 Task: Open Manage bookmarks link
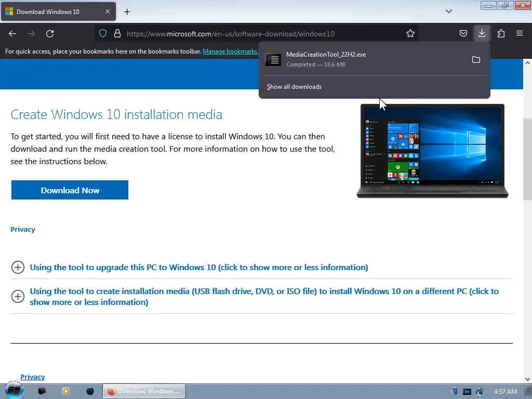point(230,51)
